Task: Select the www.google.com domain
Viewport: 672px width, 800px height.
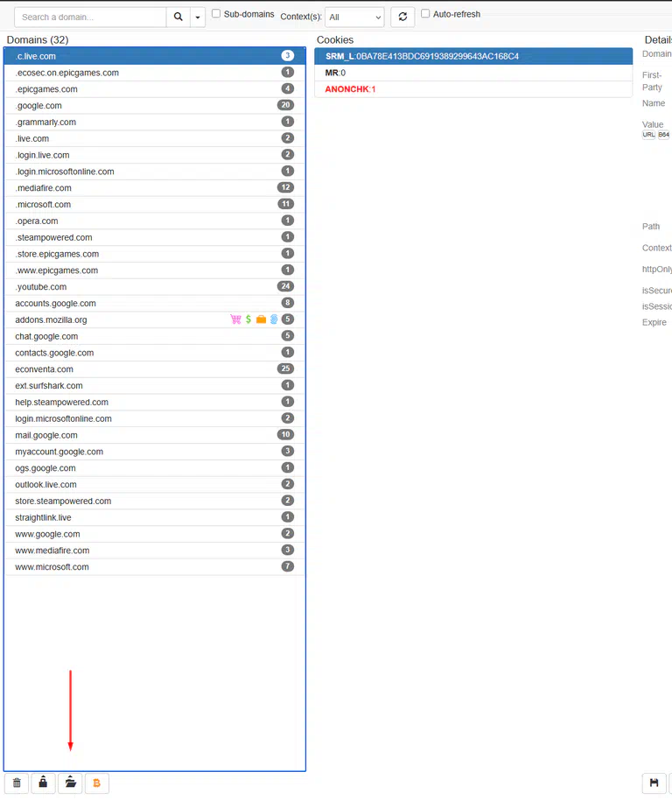Action: tap(155, 534)
